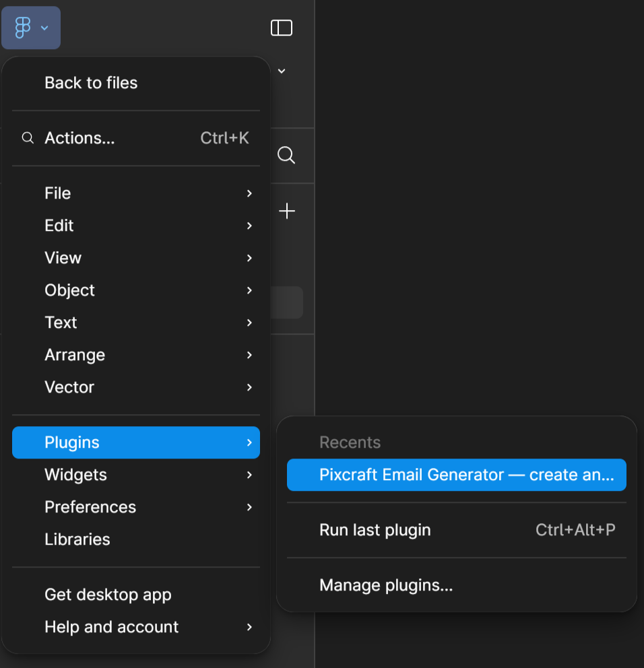The height and width of the screenshot is (668, 644).
Task: Toggle the sidebar panel layout icon
Action: point(282,28)
